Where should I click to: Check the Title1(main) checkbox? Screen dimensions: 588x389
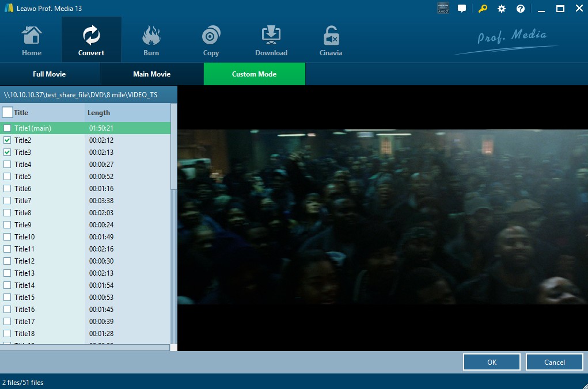point(8,128)
